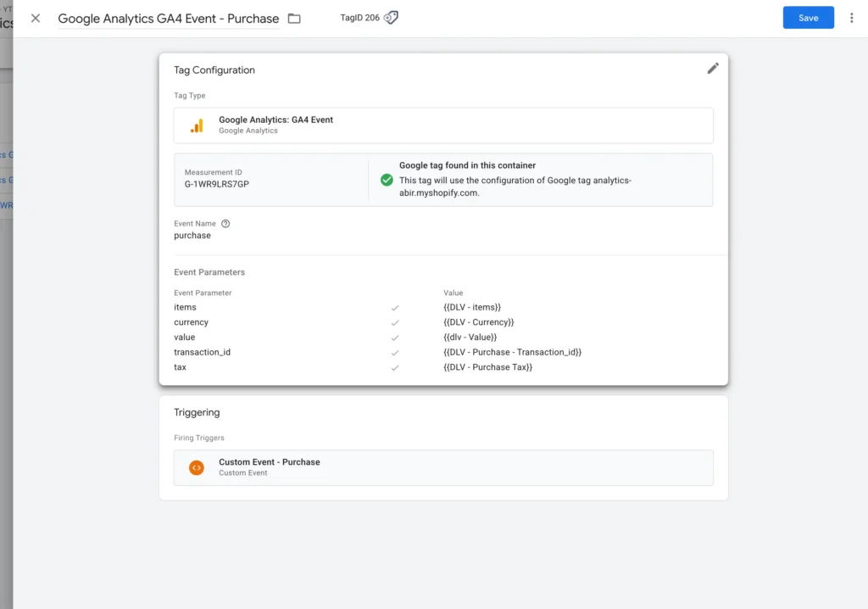The height and width of the screenshot is (609, 868).
Task: Toggle the checkmark beside the items parameter
Action: [x=395, y=307]
